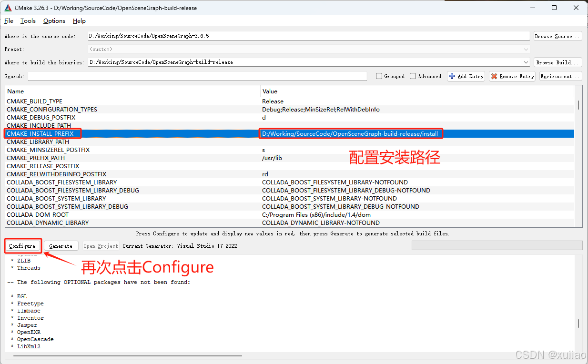Click Browse Source to pick source folder
The width and height of the screenshot is (588, 364).
[557, 36]
